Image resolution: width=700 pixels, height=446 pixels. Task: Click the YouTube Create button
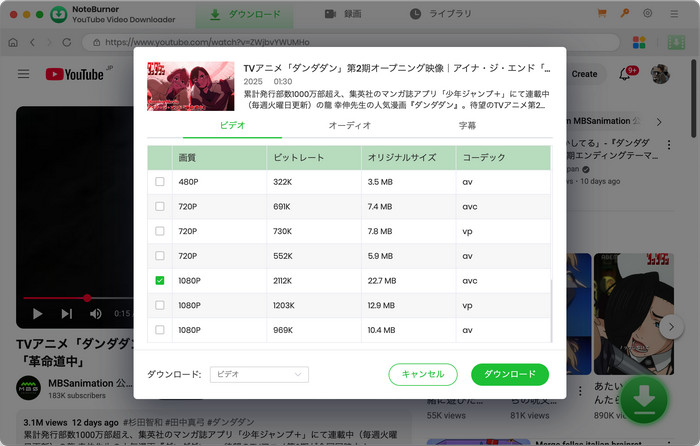(x=584, y=74)
